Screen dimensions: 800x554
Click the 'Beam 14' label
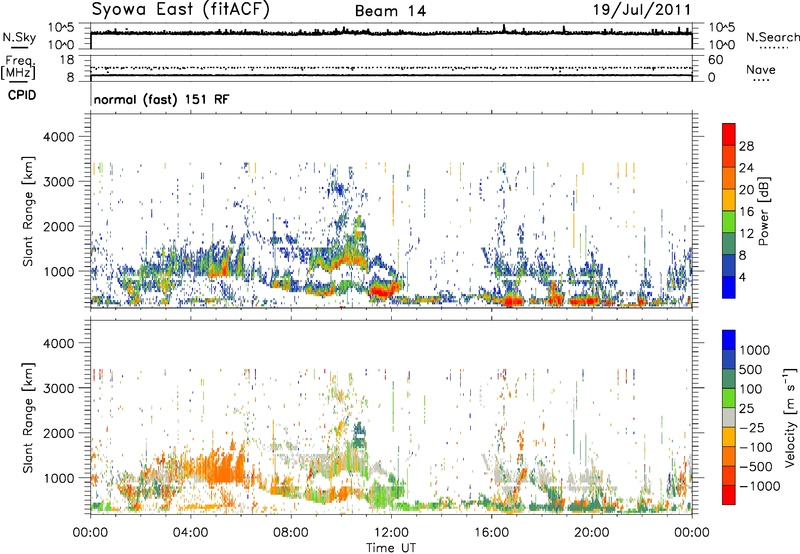[x=390, y=11]
